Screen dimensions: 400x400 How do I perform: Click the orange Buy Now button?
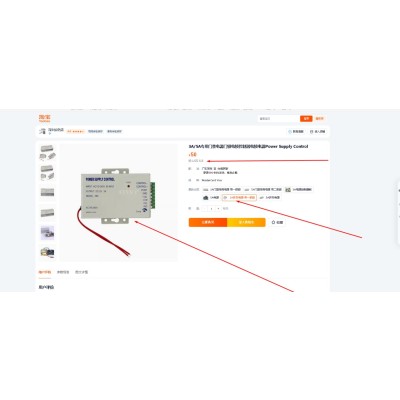click(208, 222)
